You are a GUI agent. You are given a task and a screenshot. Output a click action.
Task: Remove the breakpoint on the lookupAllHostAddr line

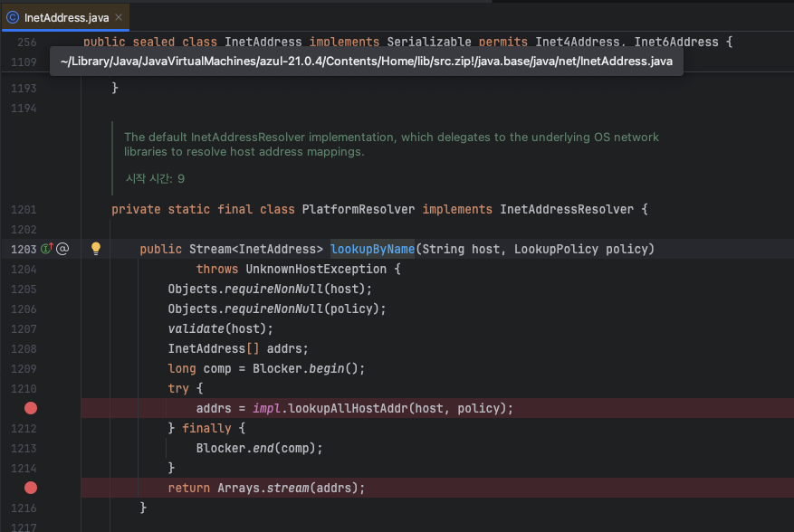coord(31,408)
